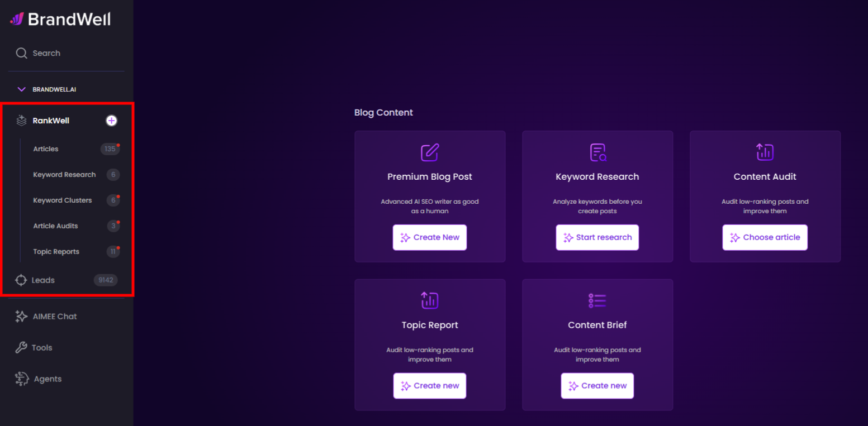This screenshot has width=868, height=426.
Task: Click the BRANDWELL.AI workspace label
Action: click(x=54, y=89)
